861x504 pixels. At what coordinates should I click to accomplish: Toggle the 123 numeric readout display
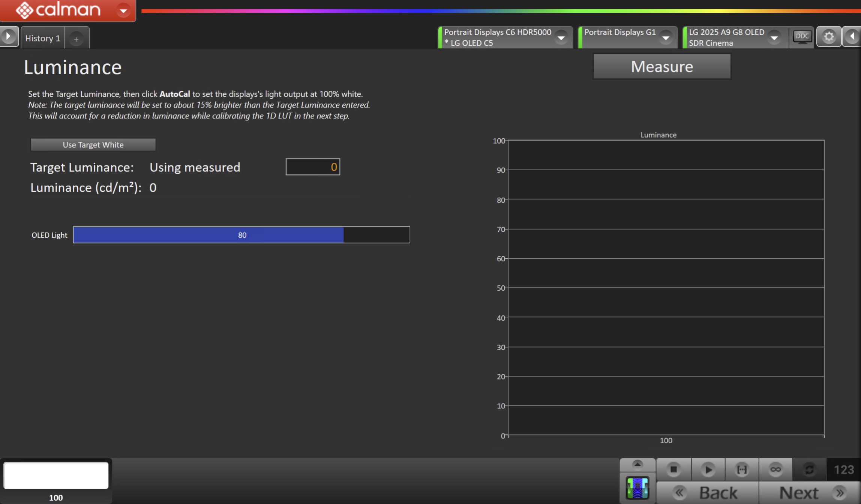click(844, 469)
